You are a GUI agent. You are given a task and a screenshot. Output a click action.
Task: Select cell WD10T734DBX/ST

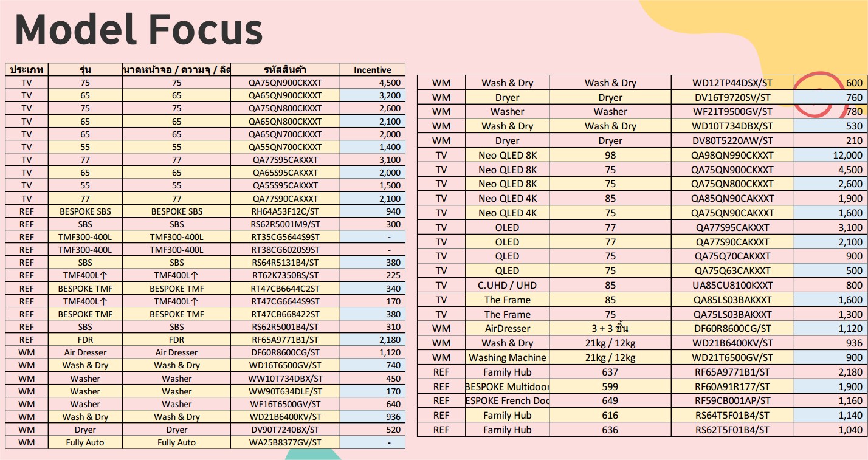click(732, 126)
